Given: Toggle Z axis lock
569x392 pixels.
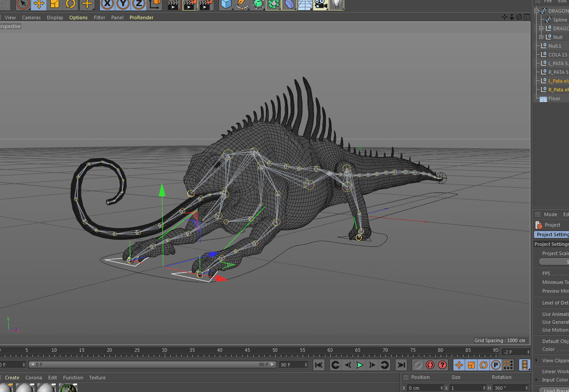Looking at the screenshot, I should (139, 4).
